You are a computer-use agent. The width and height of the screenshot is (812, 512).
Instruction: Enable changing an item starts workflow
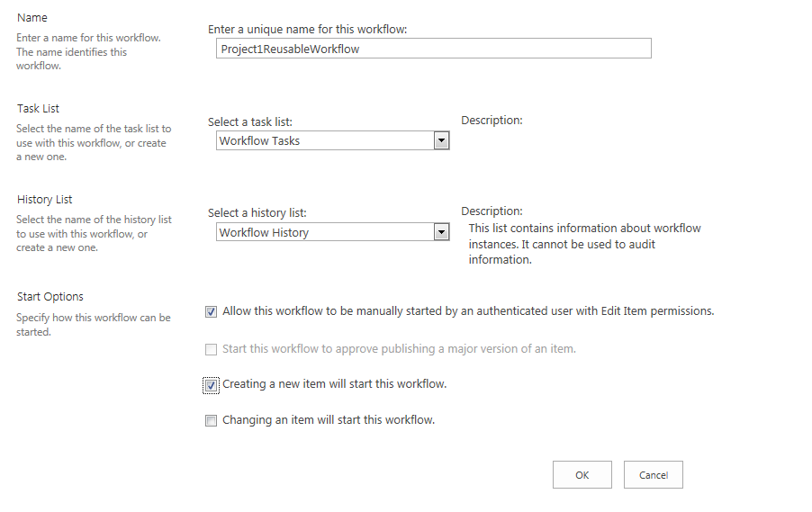click(x=211, y=421)
